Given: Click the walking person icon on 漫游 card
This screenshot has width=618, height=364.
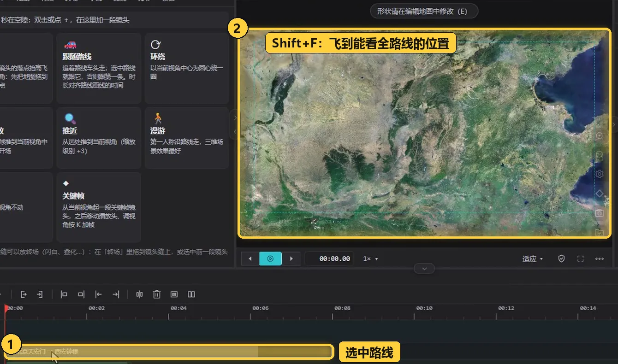Looking at the screenshot, I should (x=158, y=118).
